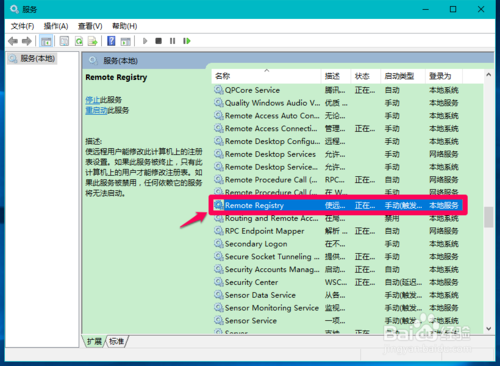Click the Refresh toolbar icon
500x366 pixels.
[x=79, y=41]
